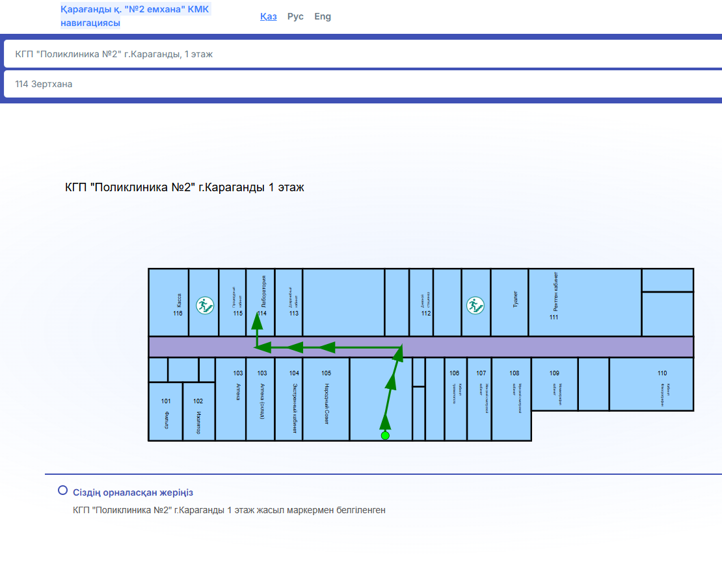Select room 108 on the floor map
Image resolution: width=722 pixels, height=588 pixels.
[x=511, y=399]
